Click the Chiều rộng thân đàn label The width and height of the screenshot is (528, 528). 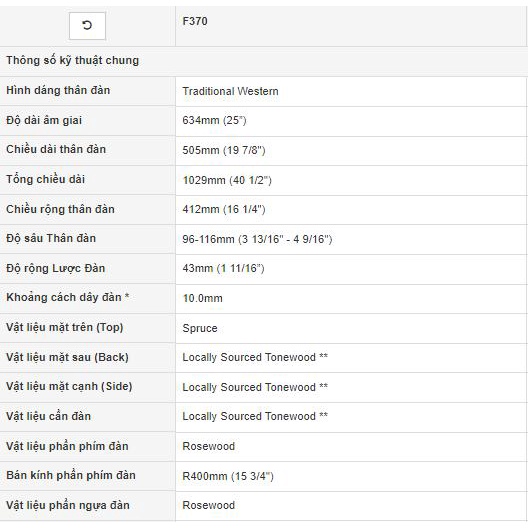[60, 209]
